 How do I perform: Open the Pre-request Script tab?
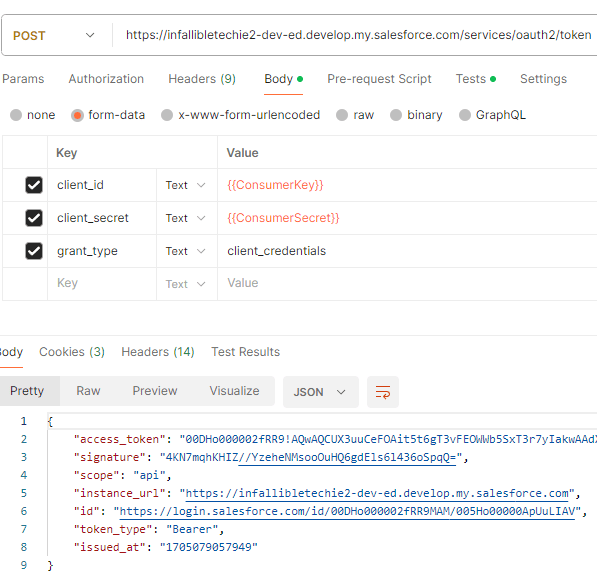tap(379, 79)
